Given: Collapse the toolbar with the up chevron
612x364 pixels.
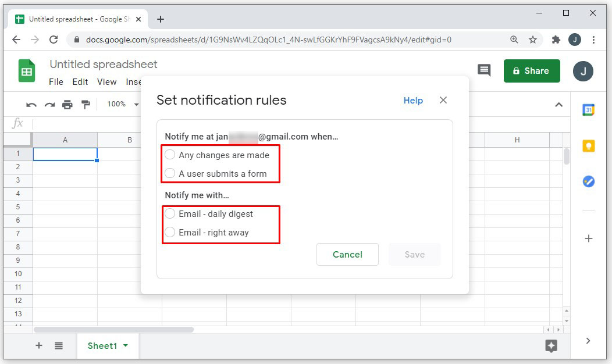Looking at the screenshot, I should pos(558,105).
